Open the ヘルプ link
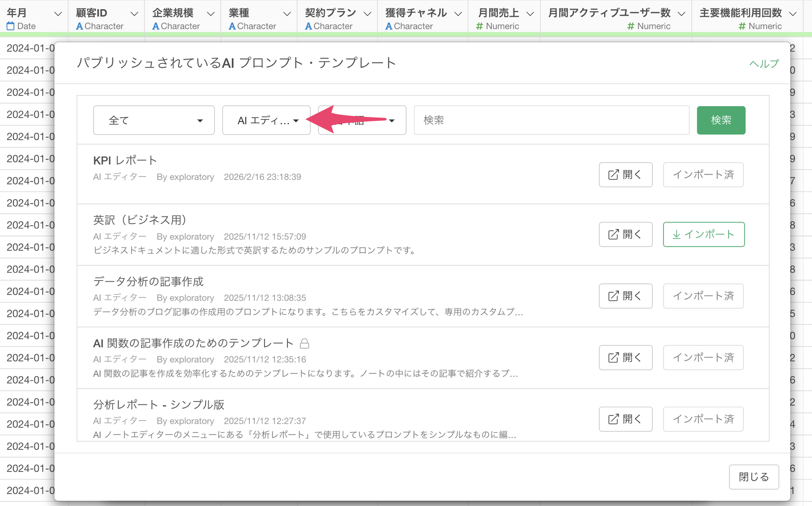Screen dimensions: 812x506 coord(764,63)
